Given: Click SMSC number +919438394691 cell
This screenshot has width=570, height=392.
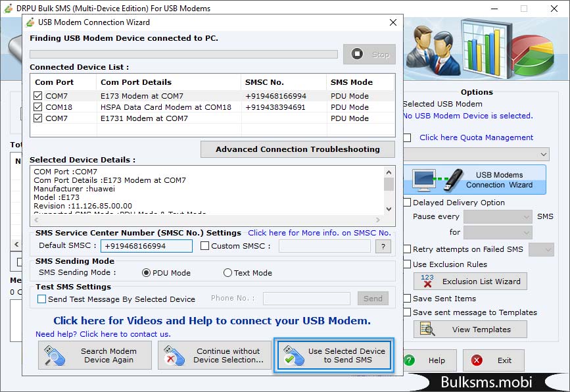Looking at the screenshot, I should click(275, 107).
